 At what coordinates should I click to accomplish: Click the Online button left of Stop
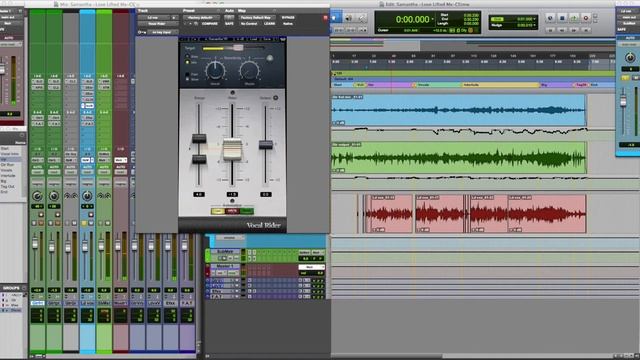click(550, 18)
